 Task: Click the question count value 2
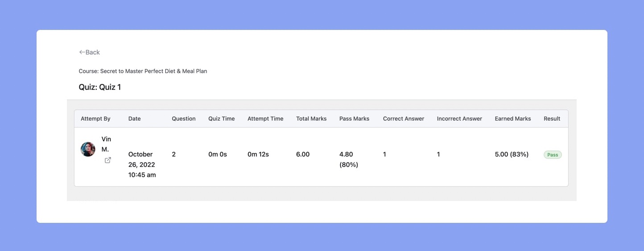pyautogui.click(x=174, y=154)
